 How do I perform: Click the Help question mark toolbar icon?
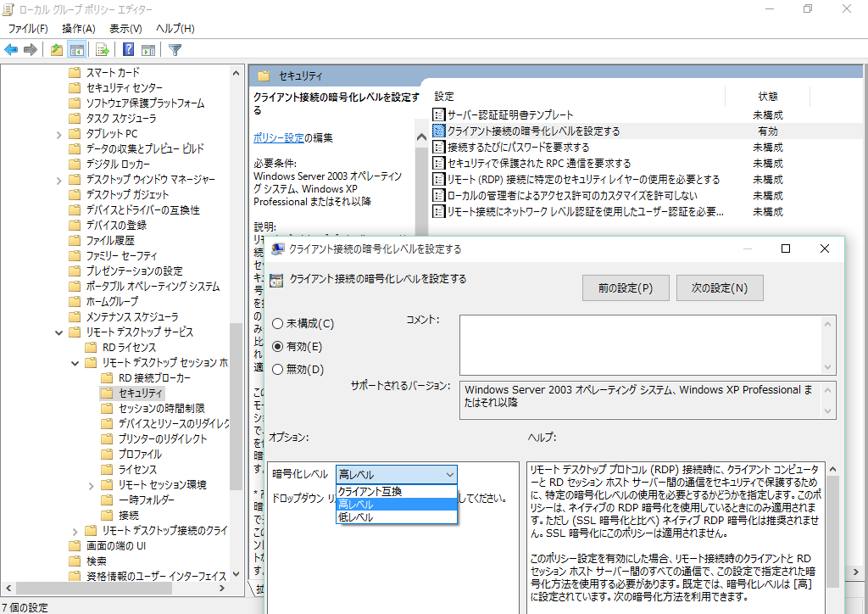pos(129,49)
